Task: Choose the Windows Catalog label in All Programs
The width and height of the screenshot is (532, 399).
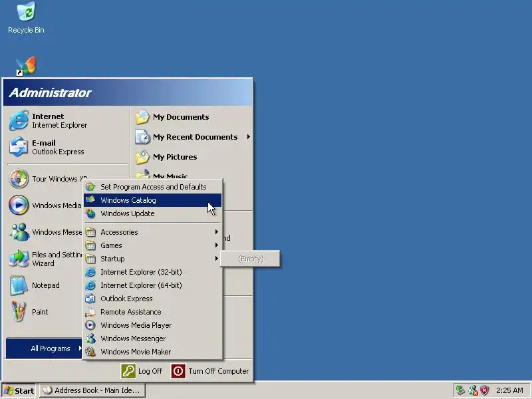Action: (x=128, y=200)
